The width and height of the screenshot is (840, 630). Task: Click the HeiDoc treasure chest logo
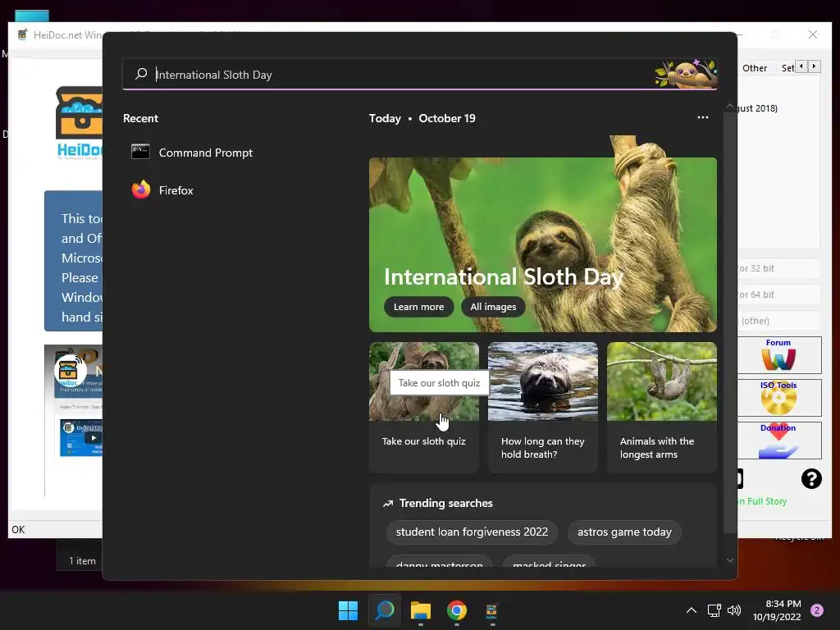pos(80,123)
